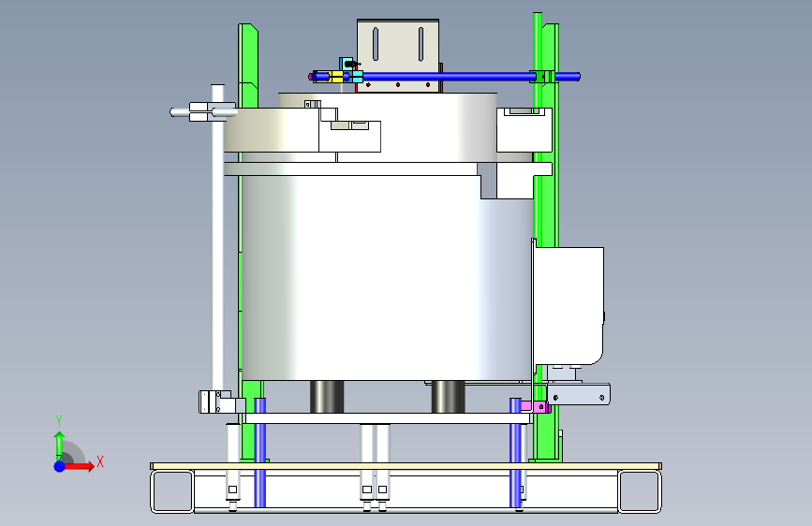Pick the right dark cylindrical leg under tank
Screen dimensions: 812x526
click(448, 397)
